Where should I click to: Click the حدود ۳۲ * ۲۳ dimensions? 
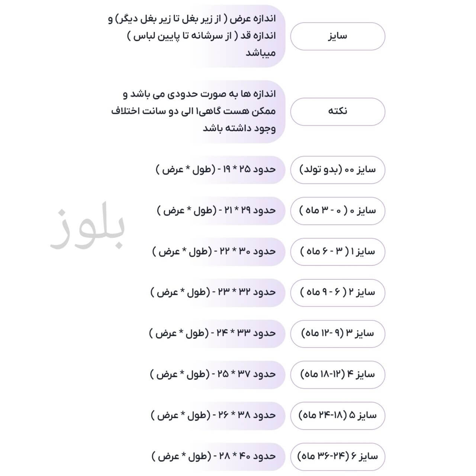tap(213, 292)
